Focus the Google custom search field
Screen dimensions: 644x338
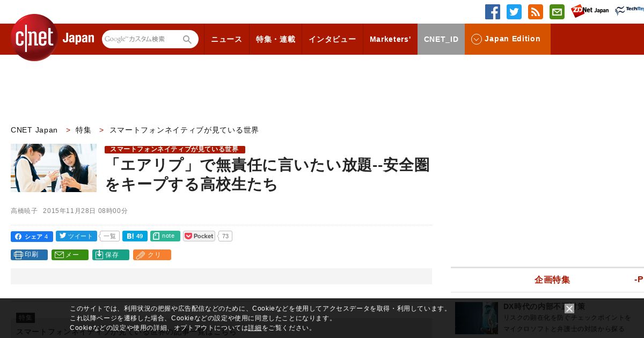(142, 39)
